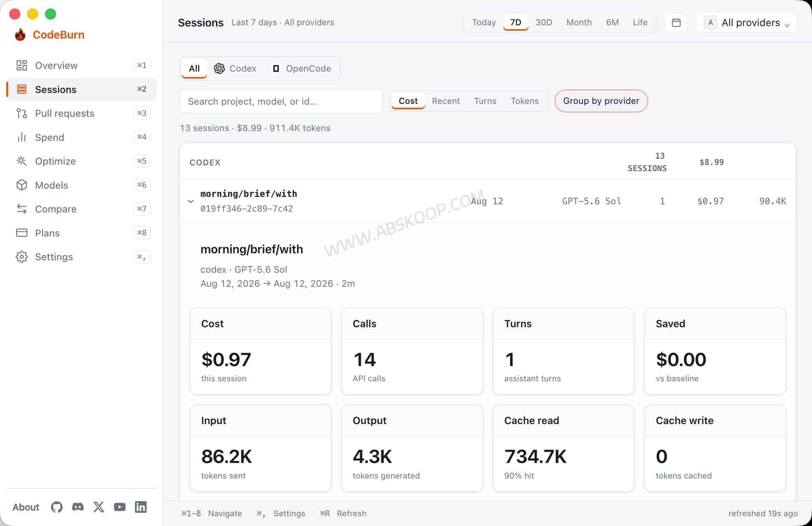The width and height of the screenshot is (812, 526).
Task: Focus the session search field
Action: (281, 101)
